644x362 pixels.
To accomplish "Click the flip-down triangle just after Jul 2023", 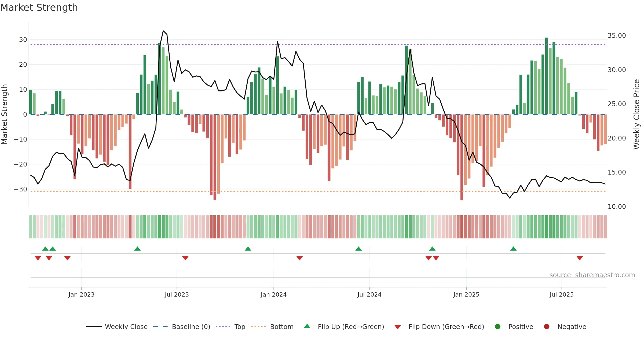I will (x=185, y=258).
